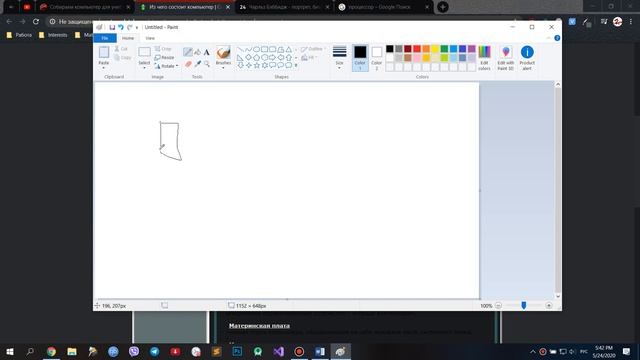Switch to the Google Поиск Chrome tab
The width and height of the screenshot is (640, 360).
(384, 7)
